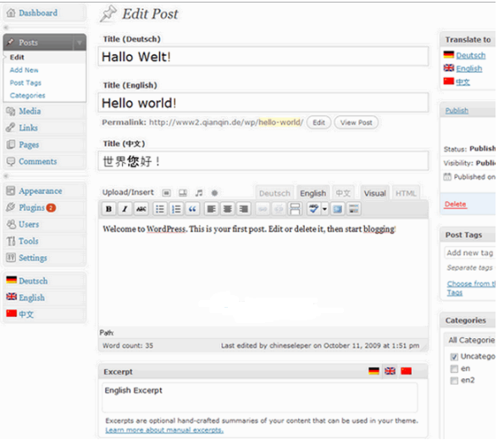Switch editor to Deutsch tab
This screenshot has height=440, width=504.
[274, 193]
